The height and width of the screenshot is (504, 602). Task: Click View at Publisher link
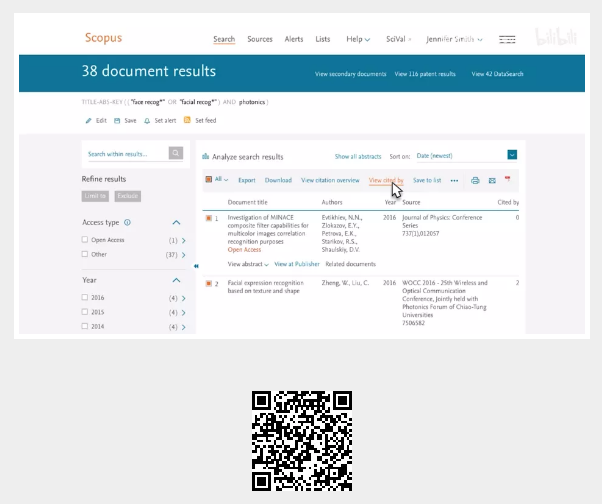(297, 264)
